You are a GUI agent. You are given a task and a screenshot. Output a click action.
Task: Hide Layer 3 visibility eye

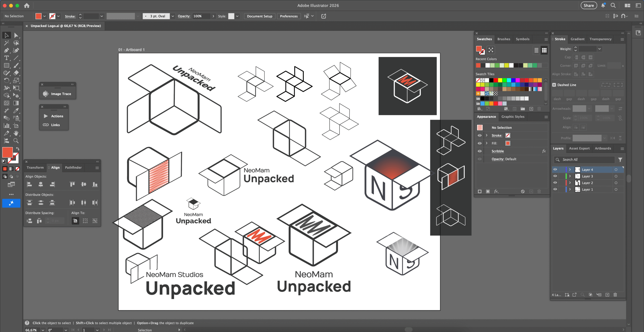pyautogui.click(x=555, y=176)
